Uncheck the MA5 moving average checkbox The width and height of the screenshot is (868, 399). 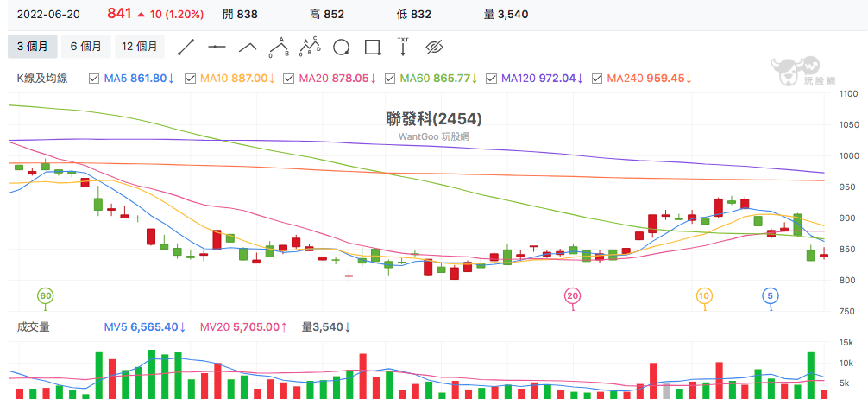tap(94, 79)
